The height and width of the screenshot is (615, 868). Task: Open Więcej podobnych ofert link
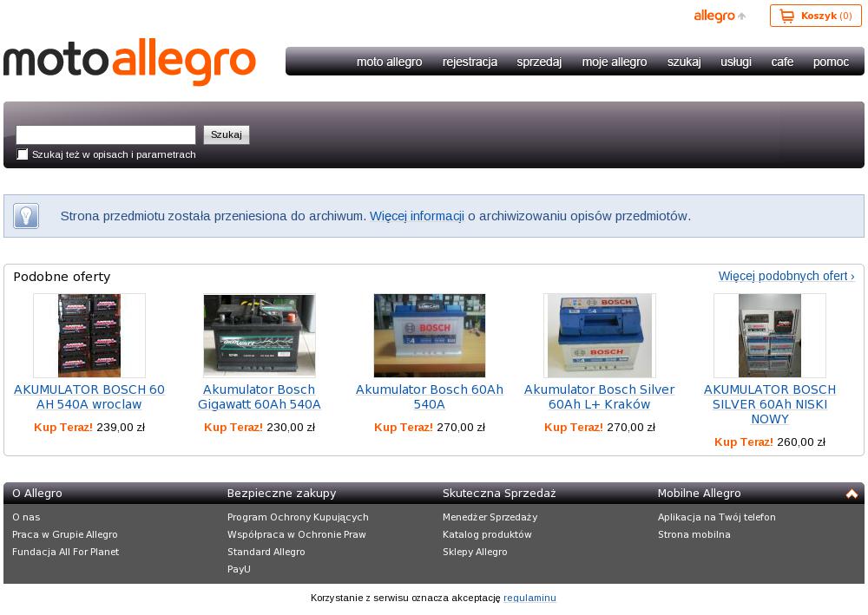[x=786, y=276]
